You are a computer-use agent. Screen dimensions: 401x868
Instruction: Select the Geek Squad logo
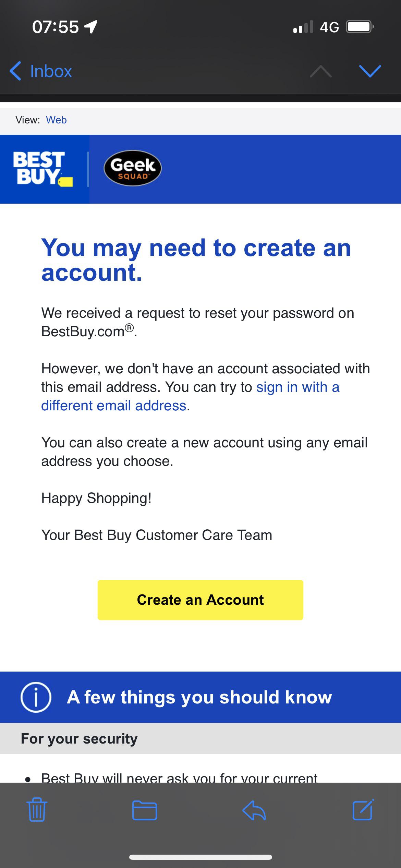pos(132,169)
